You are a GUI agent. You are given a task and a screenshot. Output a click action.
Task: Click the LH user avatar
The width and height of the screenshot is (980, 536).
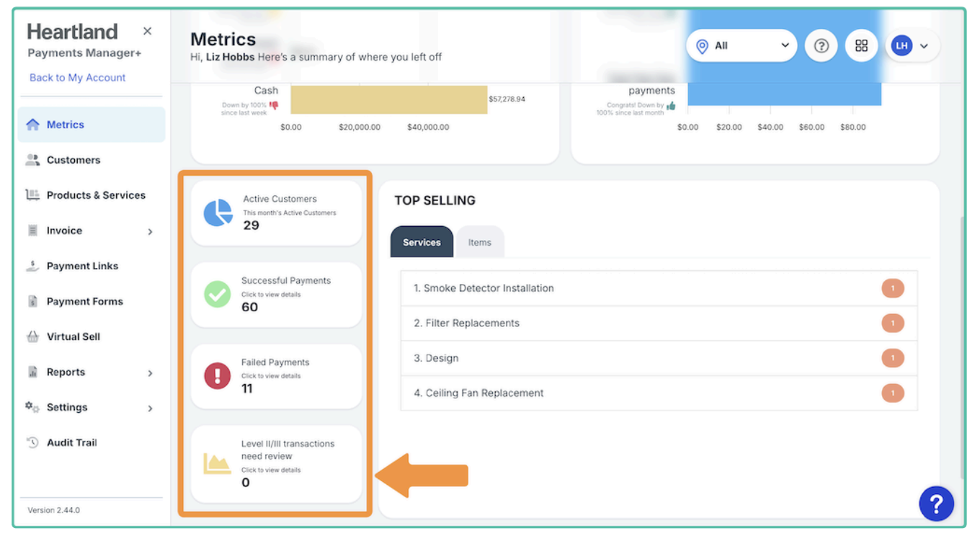[x=901, y=46]
